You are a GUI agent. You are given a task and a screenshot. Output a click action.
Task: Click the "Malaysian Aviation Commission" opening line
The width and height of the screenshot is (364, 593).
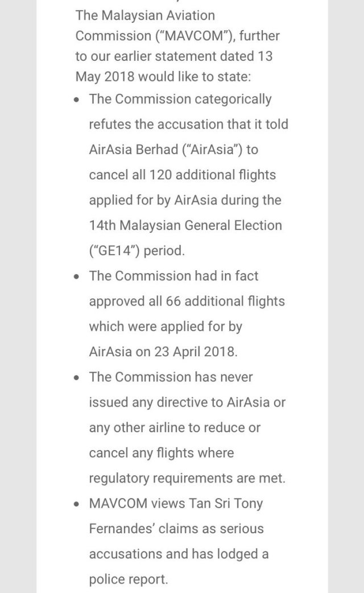click(146, 15)
